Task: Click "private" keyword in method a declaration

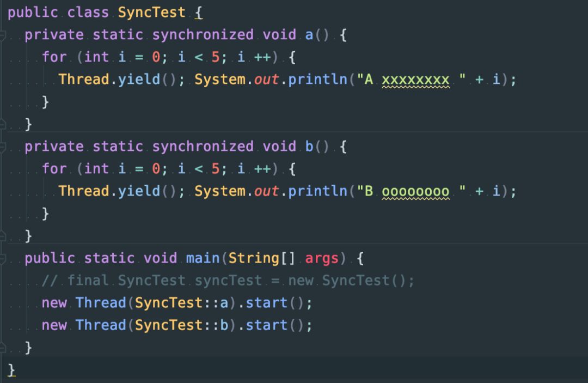Action: tap(54, 35)
